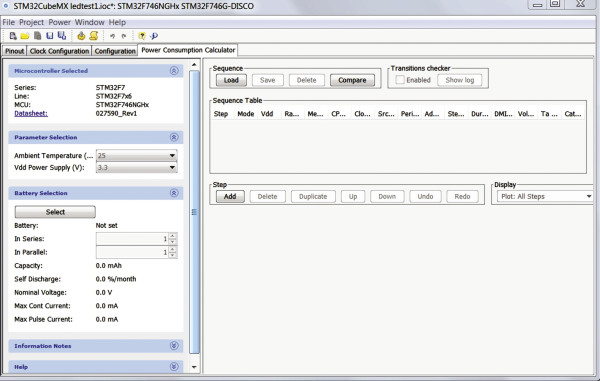Viewport: 600px width, 381px height.
Task: Collapse the Battery Selection section
Action: pyautogui.click(x=174, y=193)
